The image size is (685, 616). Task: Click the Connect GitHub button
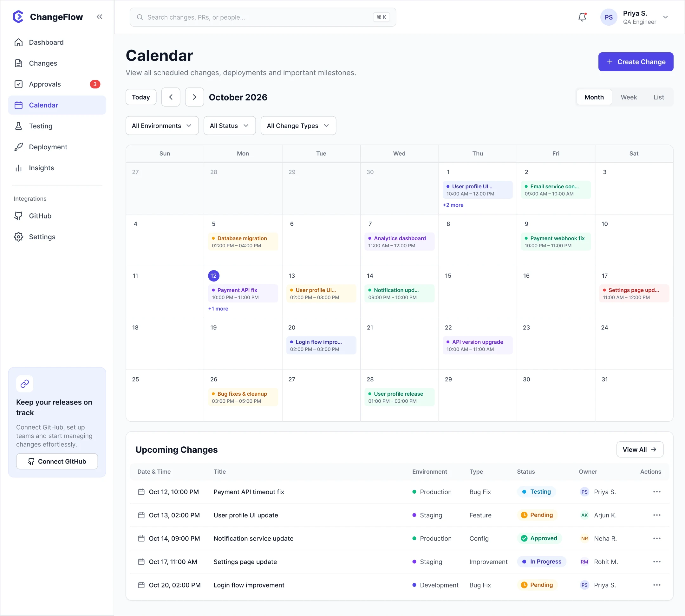point(57,461)
